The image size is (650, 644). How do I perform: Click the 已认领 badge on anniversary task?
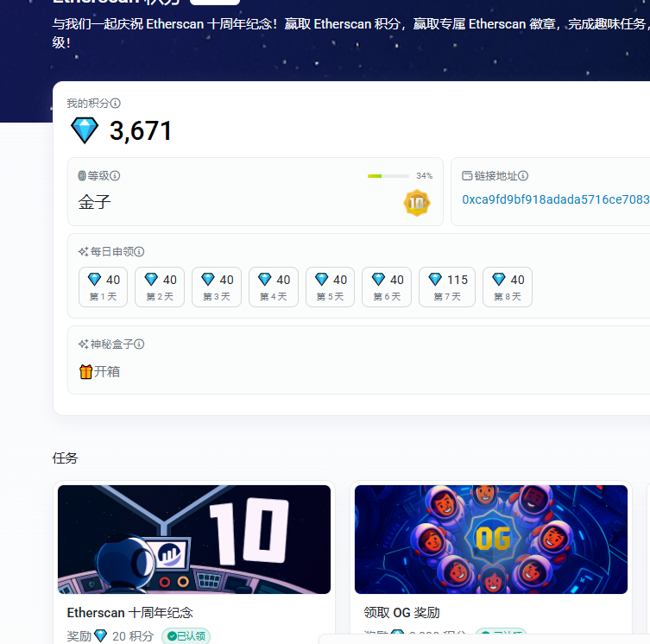[x=186, y=636]
